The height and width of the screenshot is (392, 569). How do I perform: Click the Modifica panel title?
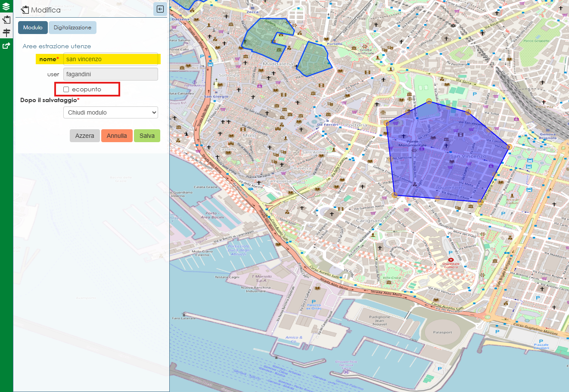click(46, 10)
